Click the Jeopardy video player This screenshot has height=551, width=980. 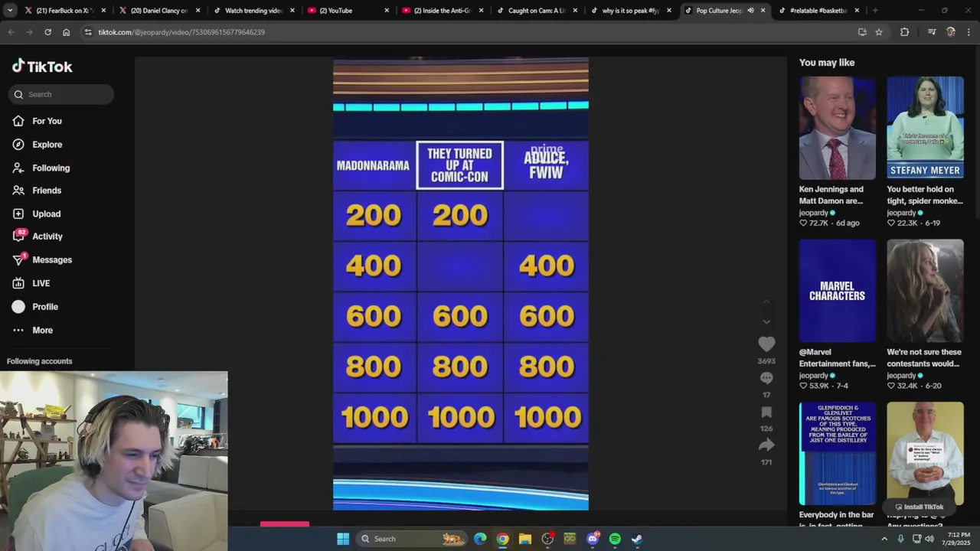[x=461, y=283]
